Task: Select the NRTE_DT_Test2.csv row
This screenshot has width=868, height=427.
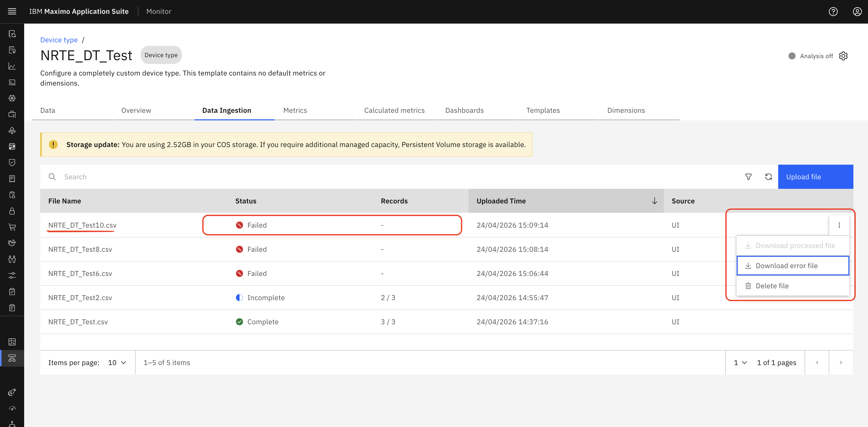Action: (x=447, y=298)
